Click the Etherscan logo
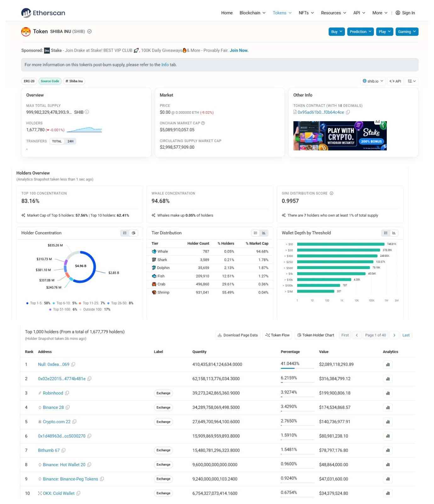434x504 pixels. point(43,13)
